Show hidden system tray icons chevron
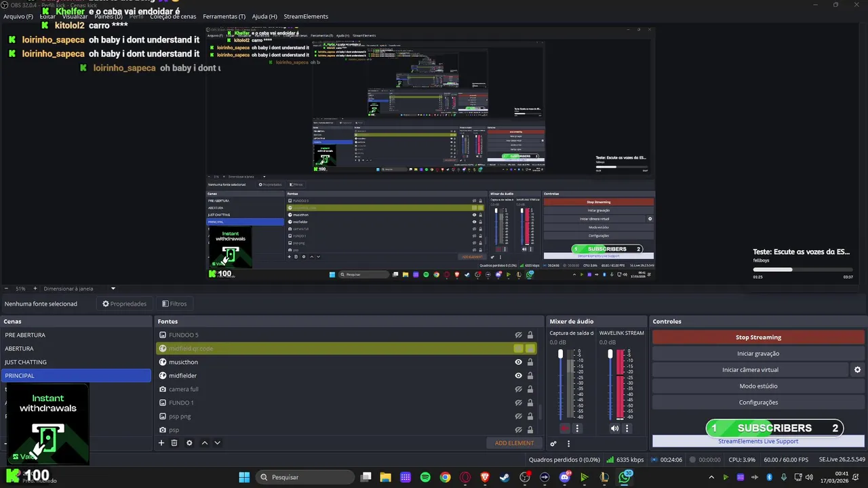The image size is (868, 488). [x=711, y=477]
